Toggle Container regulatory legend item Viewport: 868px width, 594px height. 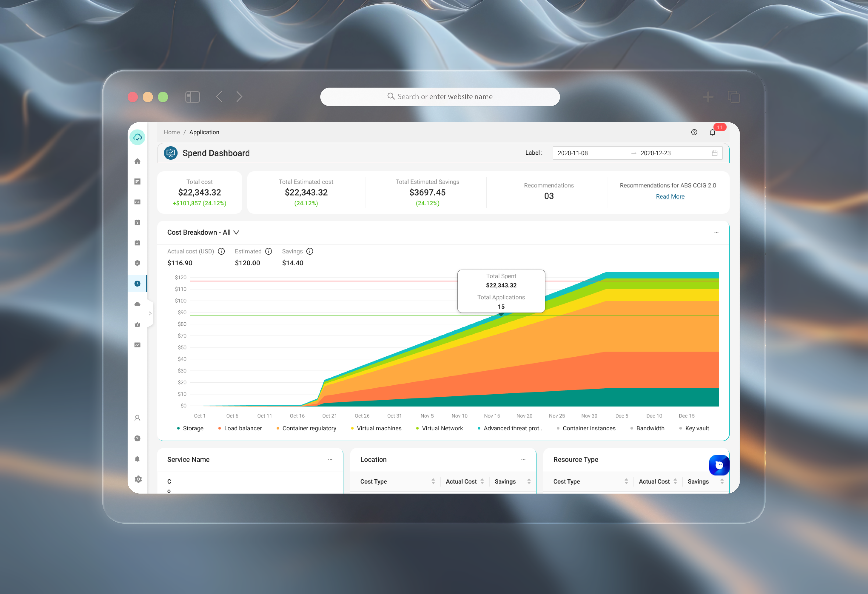[x=306, y=428]
